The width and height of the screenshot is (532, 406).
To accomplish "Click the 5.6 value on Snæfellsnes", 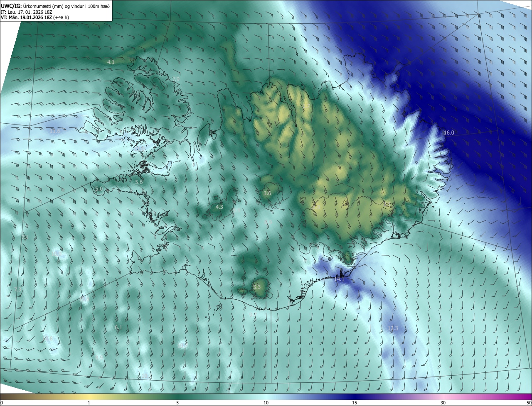I will (139, 182).
